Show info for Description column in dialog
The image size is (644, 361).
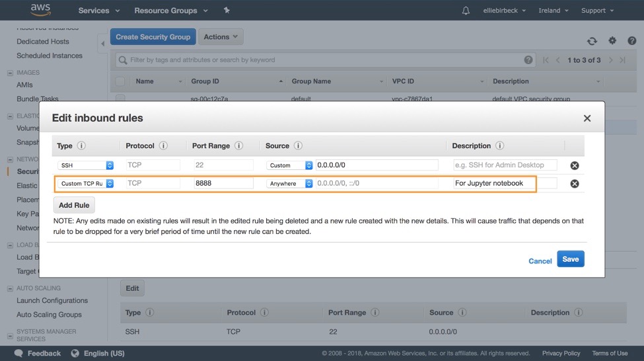pos(499,145)
